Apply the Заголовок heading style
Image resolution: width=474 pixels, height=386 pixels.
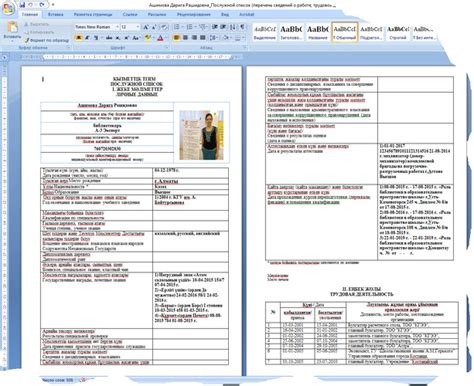coord(291,33)
